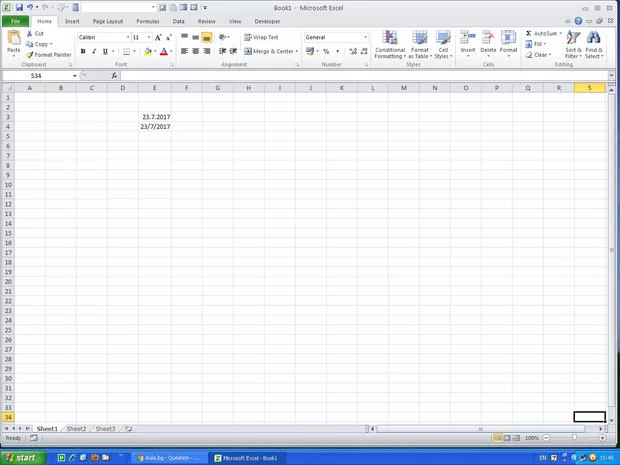
Task: Expand the Name Box dropdown arrow
Action: [x=74, y=76]
